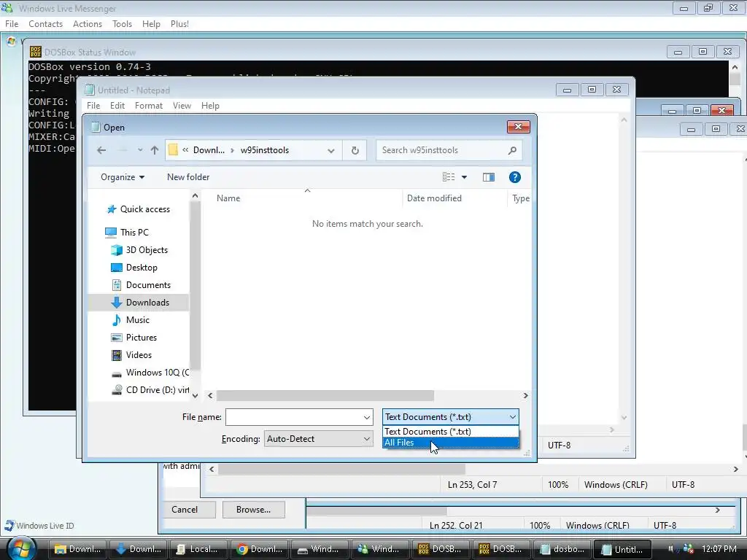Click the Downl... breadcrumb segment
The image size is (747, 560).
209,150
